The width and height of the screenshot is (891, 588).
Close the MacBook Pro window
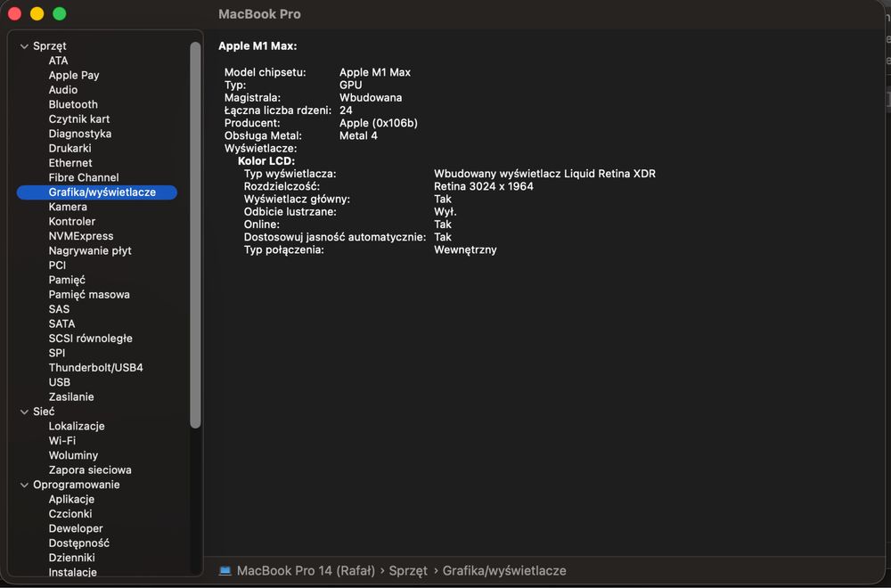pyautogui.click(x=14, y=14)
